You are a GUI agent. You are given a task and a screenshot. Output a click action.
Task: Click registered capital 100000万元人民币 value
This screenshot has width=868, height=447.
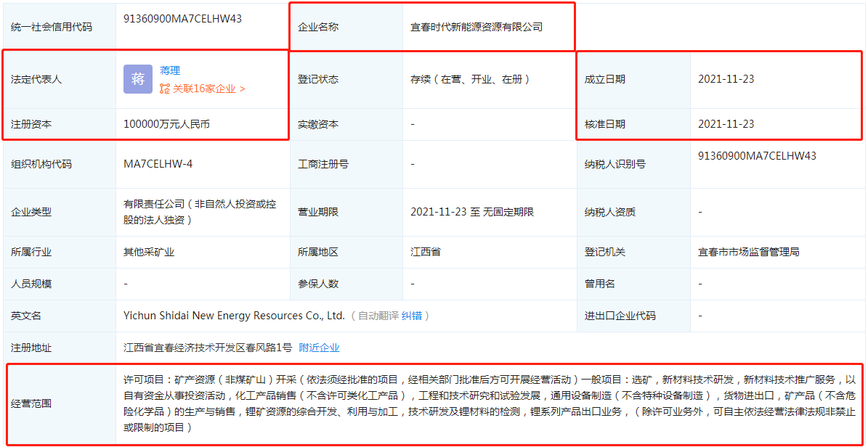point(167,124)
